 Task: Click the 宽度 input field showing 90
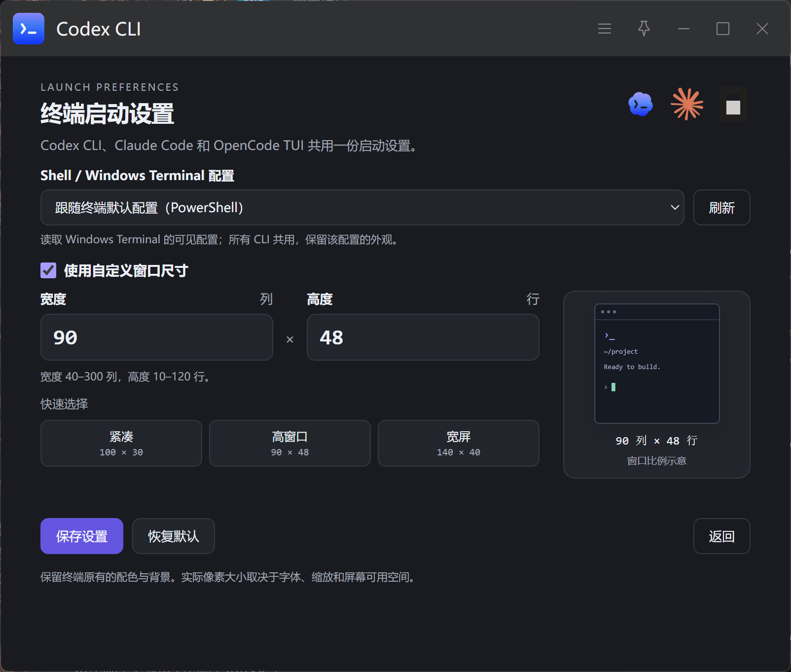pos(157,337)
